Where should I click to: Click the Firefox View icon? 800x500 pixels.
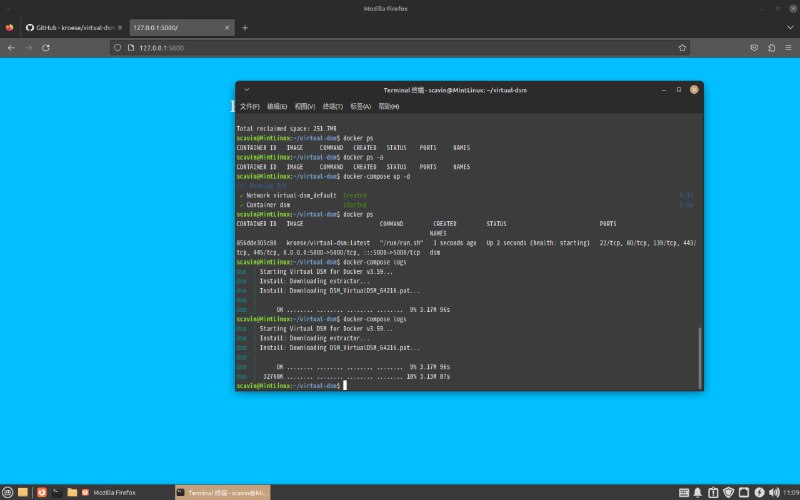(9, 28)
